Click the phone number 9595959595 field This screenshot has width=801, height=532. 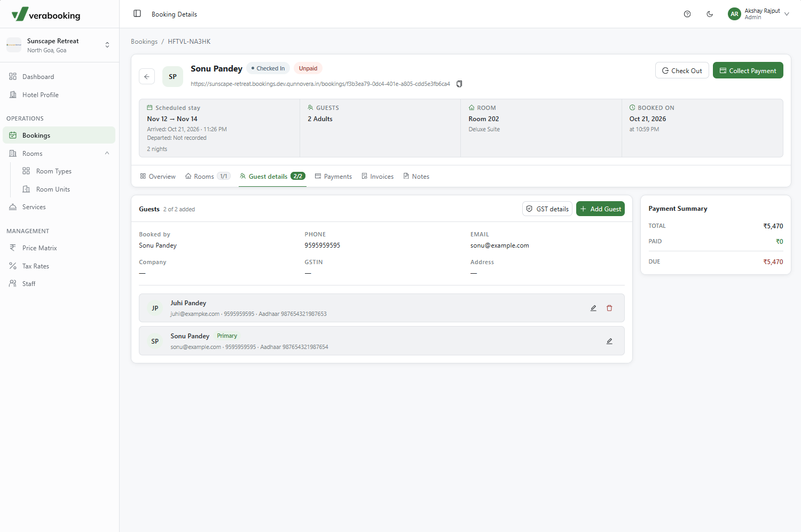coord(323,245)
